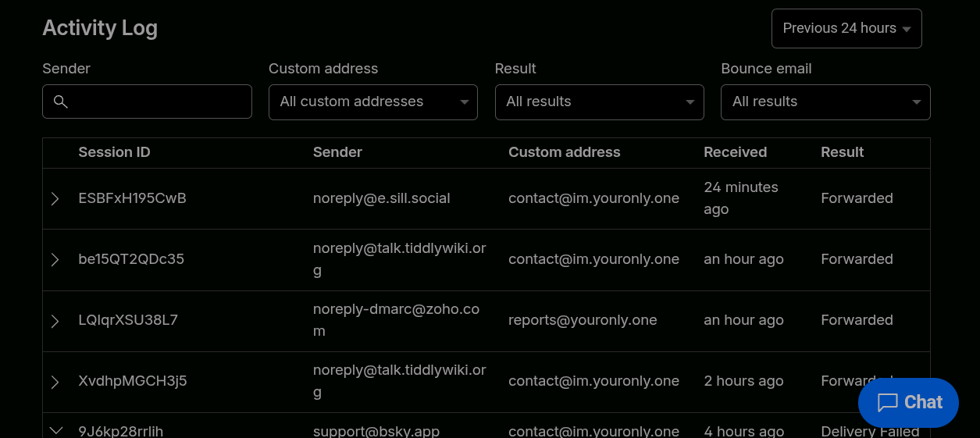Open the Chat support widget
Viewport: 980px width, 438px height.
click(x=908, y=403)
